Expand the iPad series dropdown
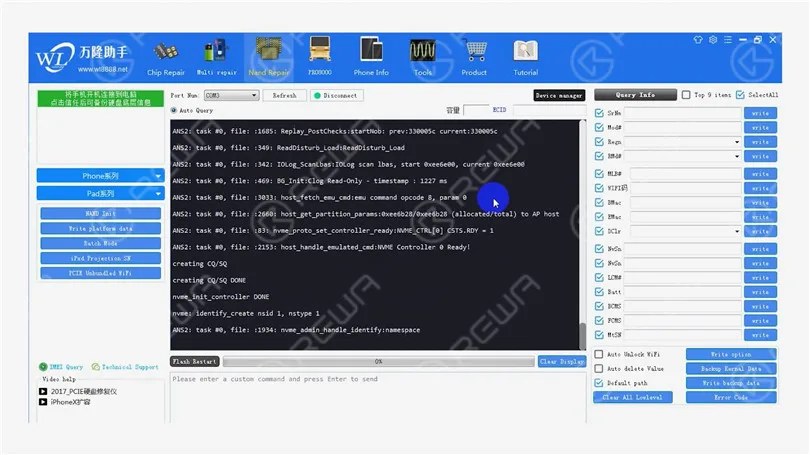This screenshot has height=455, width=810. (x=101, y=194)
